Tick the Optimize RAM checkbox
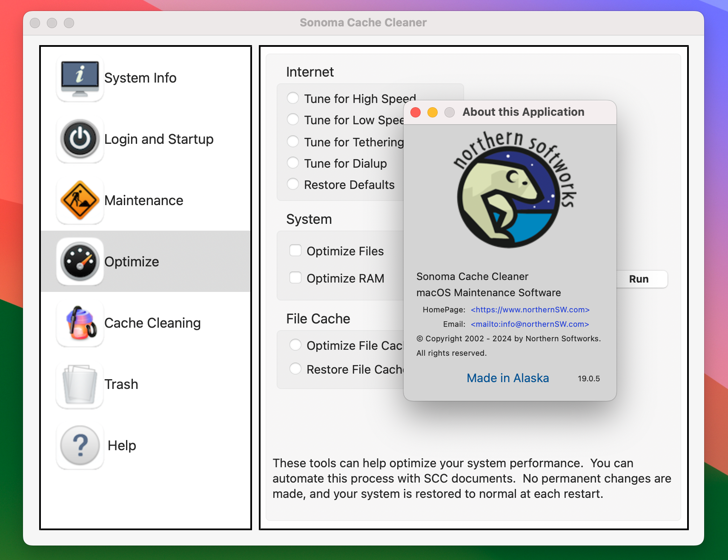The height and width of the screenshot is (560, 728). point(295,278)
